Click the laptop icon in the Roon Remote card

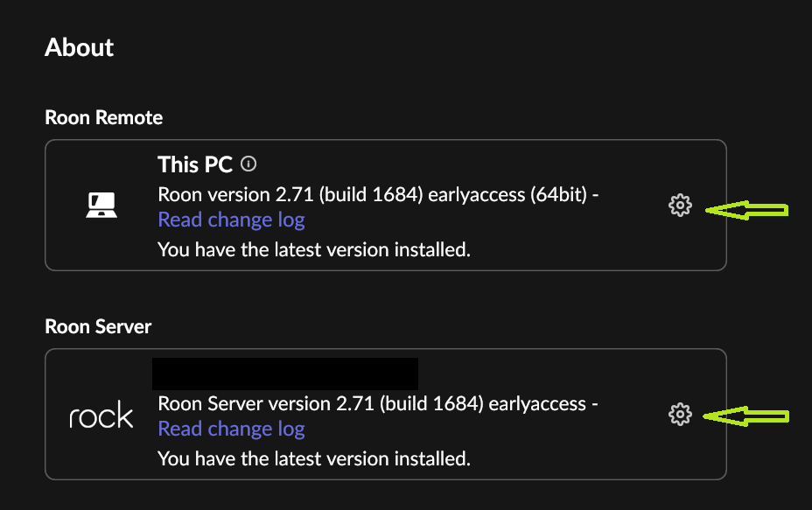[x=101, y=205]
